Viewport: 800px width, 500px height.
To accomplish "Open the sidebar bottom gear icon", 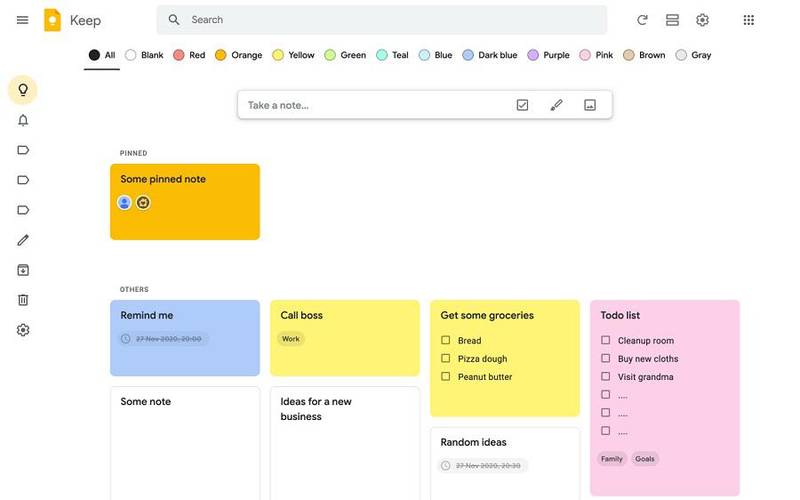I will point(23,330).
